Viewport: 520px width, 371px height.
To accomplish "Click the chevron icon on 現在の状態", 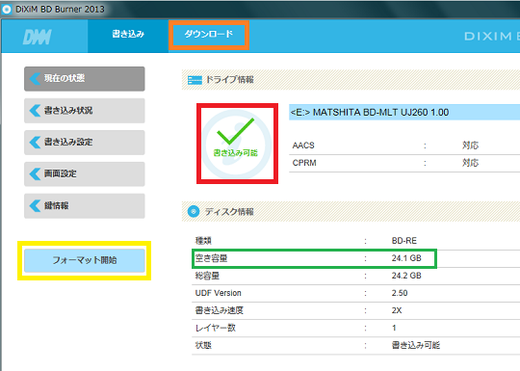I will (x=35, y=79).
